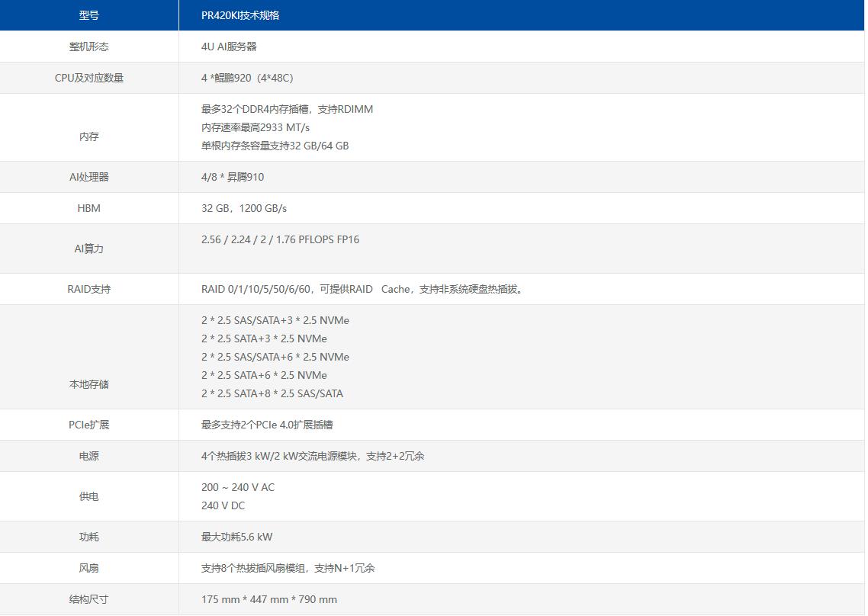The height and width of the screenshot is (616, 868).
Task: Click '4个热插拔3 kW/2 kW交流电源模块' text
Action: [x=279, y=456]
